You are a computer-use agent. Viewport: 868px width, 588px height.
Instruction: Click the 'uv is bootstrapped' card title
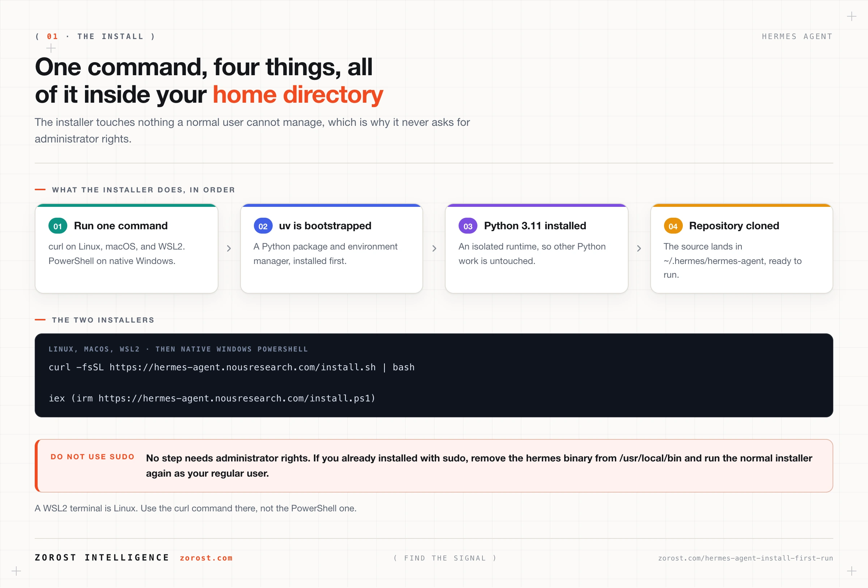[325, 226]
